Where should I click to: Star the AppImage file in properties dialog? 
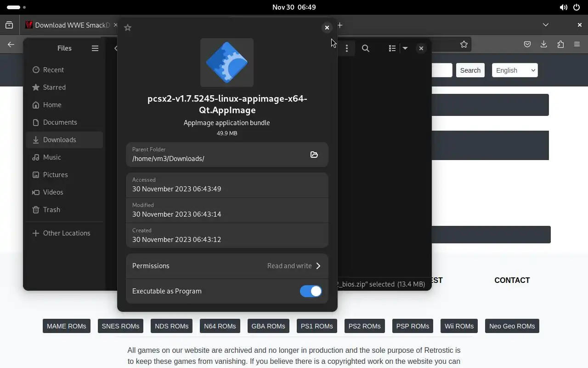click(128, 28)
